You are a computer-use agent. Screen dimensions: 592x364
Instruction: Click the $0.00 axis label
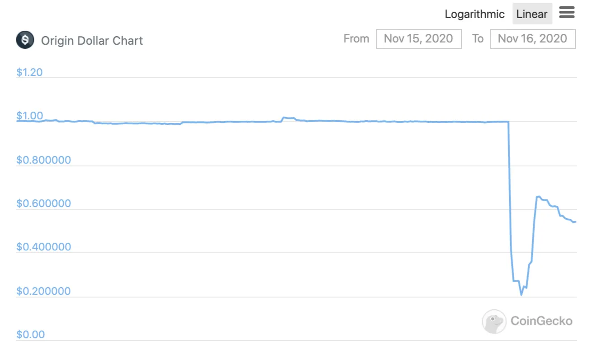pyautogui.click(x=30, y=335)
